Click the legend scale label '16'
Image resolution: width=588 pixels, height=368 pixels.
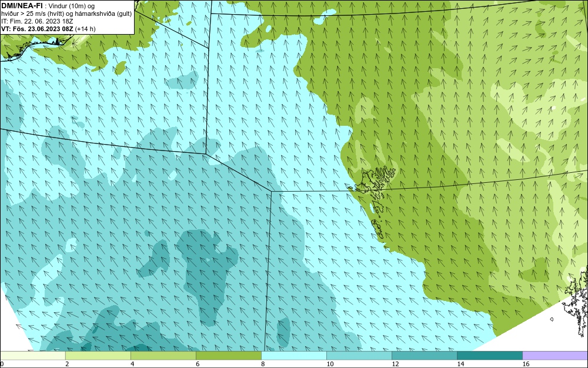(x=526, y=364)
